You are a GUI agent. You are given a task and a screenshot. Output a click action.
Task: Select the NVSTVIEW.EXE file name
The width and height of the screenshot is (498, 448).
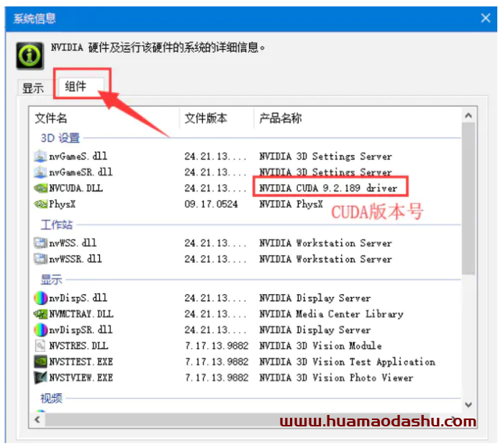click(81, 378)
